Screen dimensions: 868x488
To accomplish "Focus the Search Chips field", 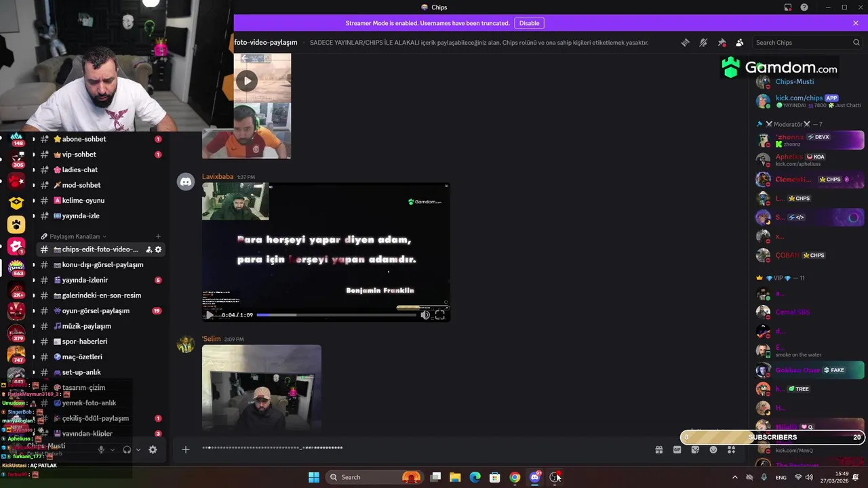I will pyautogui.click(x=806, y=42).
